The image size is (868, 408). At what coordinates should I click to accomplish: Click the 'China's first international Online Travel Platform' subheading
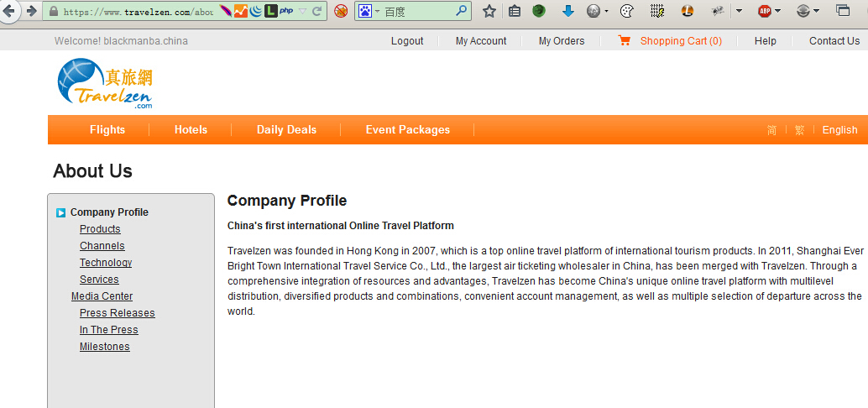[341, 226]
